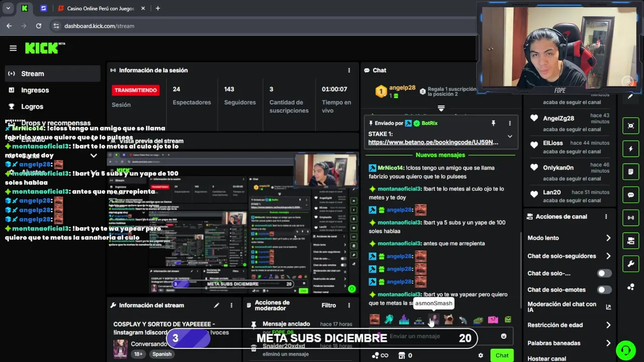This screenshot has width=644, height=362.
Task: Open Acciones de moderador options menu
Action: tap(349, 305)
